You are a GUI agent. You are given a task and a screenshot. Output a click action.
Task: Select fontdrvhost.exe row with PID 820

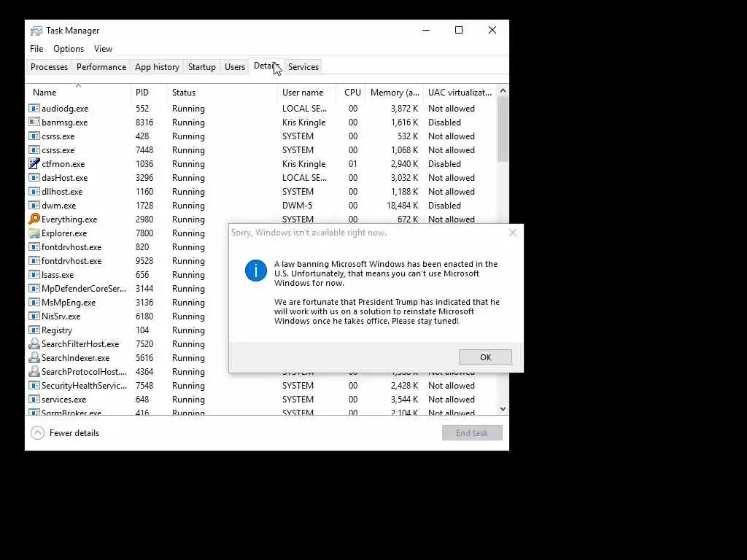pyautogui.click(x=128, y=247)
